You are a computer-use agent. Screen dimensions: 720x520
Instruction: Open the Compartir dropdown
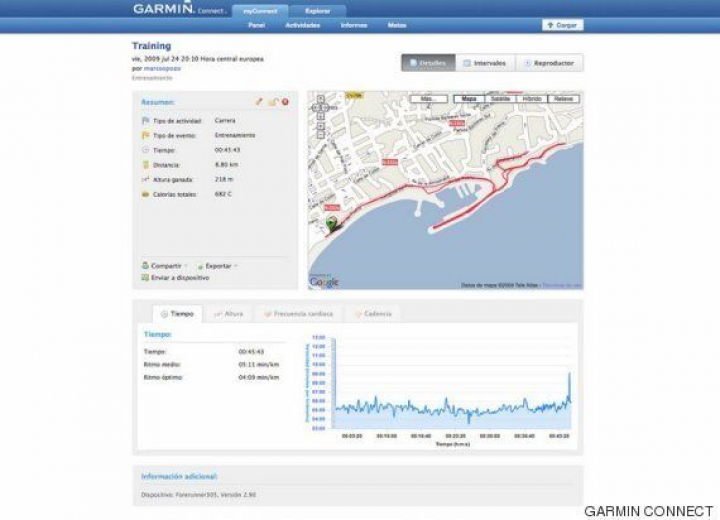coord(166,266)
